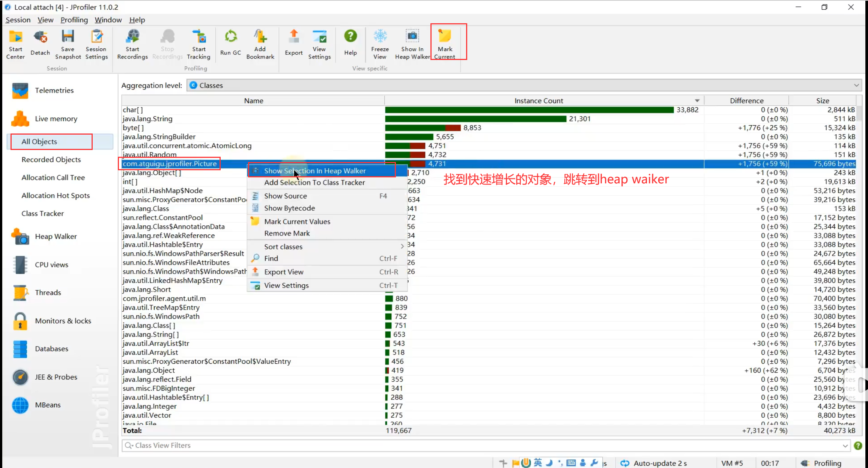The height and width of the screenshot is (468, 868).
Task: Select the java.lang.String row
Action: (x=489, y=119)
